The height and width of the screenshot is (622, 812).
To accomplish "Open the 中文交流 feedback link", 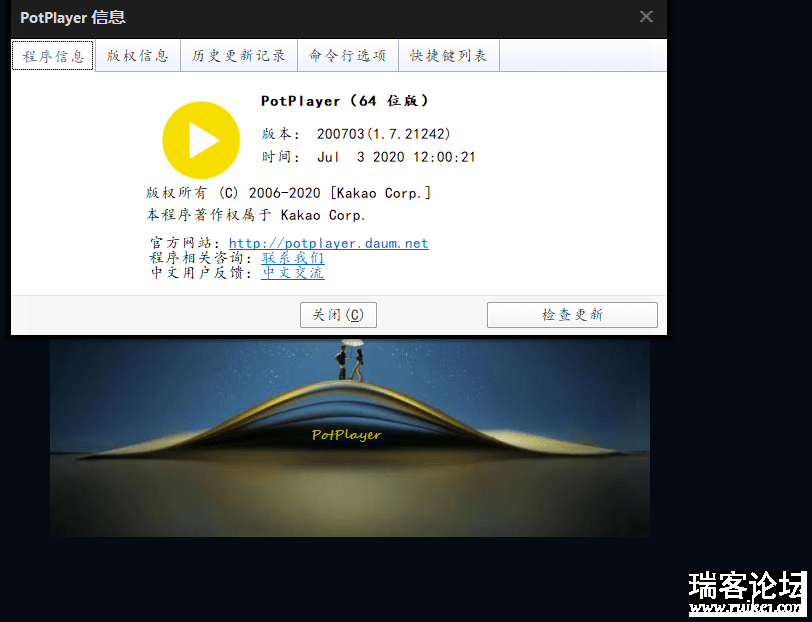I will tap(293, 272).
